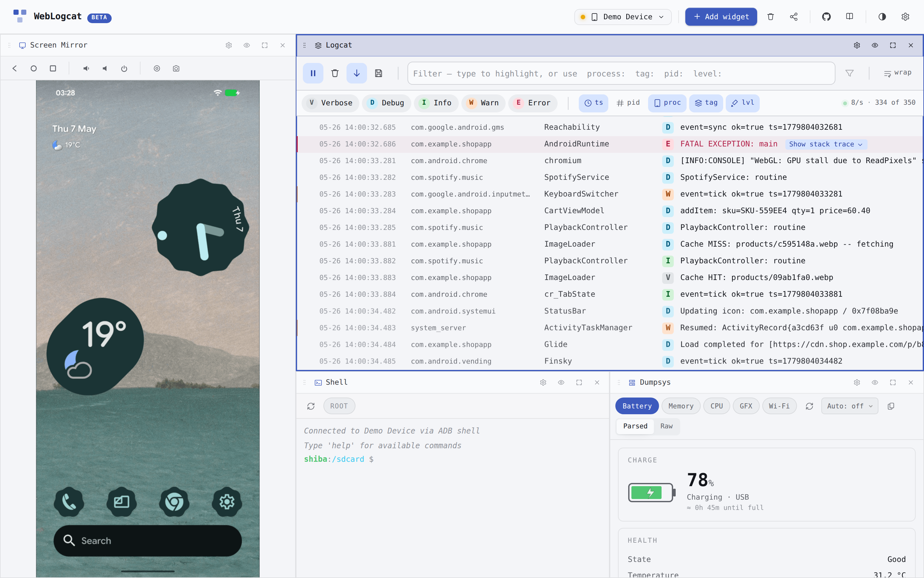Switch Dumpsys view to Raw
The height and width of the screenshot is (578, 924).
coord(666,426)
